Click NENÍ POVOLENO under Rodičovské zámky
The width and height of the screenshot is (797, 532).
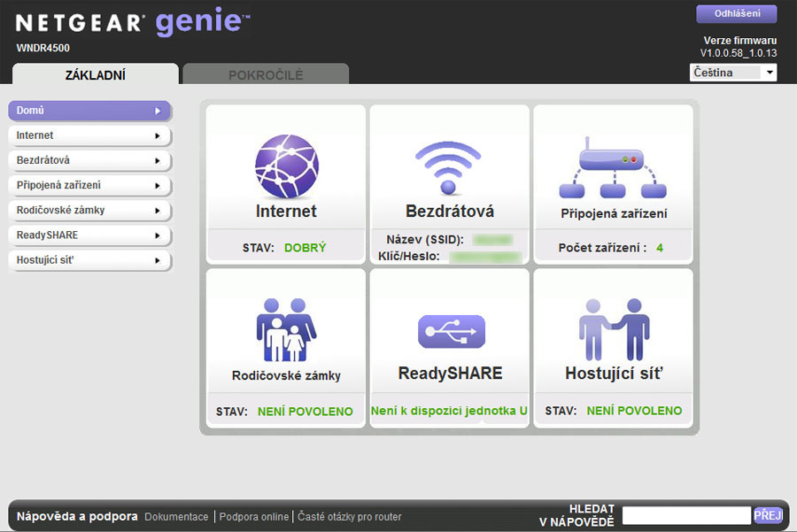305,412
